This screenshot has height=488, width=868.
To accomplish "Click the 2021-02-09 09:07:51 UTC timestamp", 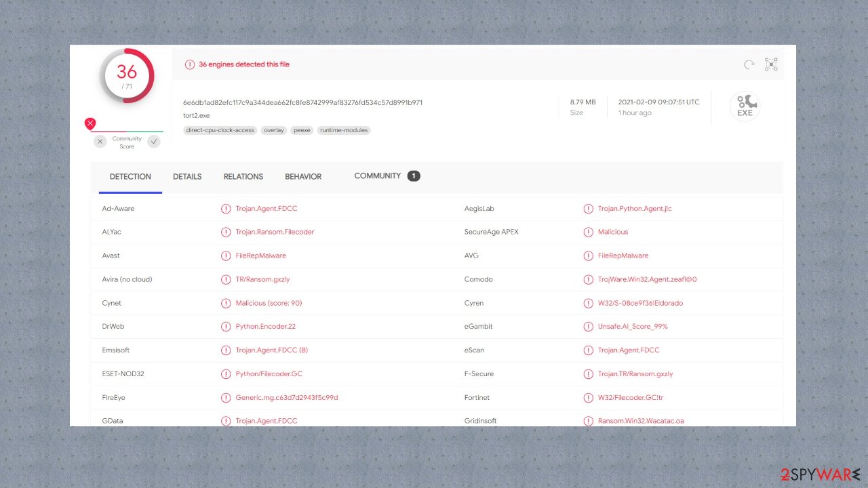I will (x=659, y=102).
